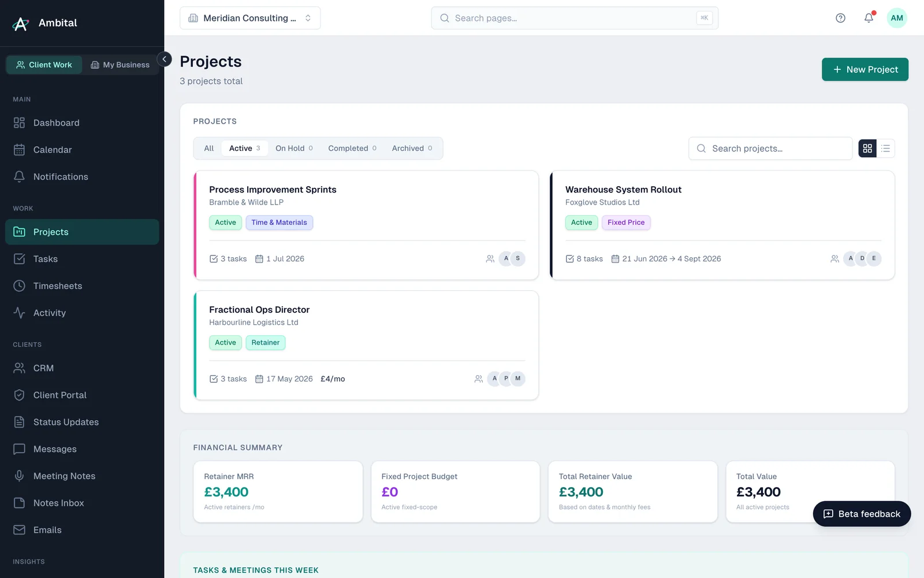Switch to Client Work mode

pyautogui.click(x=44, y=65)
